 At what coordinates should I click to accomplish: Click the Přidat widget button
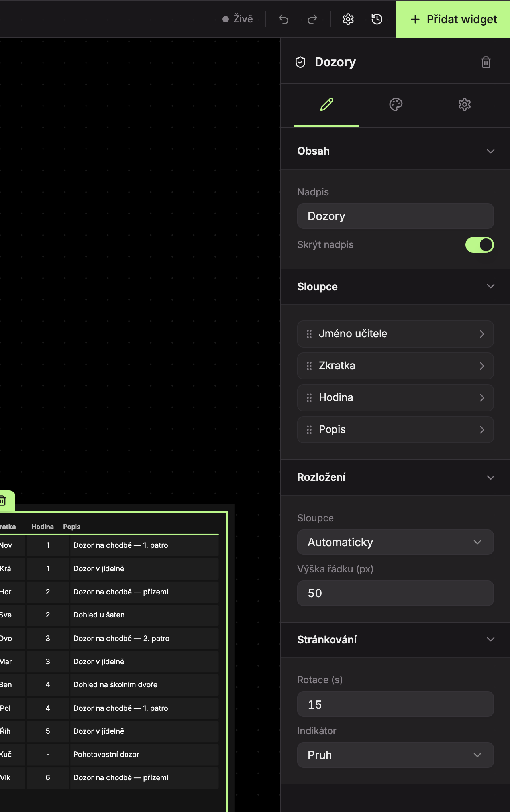tap(453, 19)
